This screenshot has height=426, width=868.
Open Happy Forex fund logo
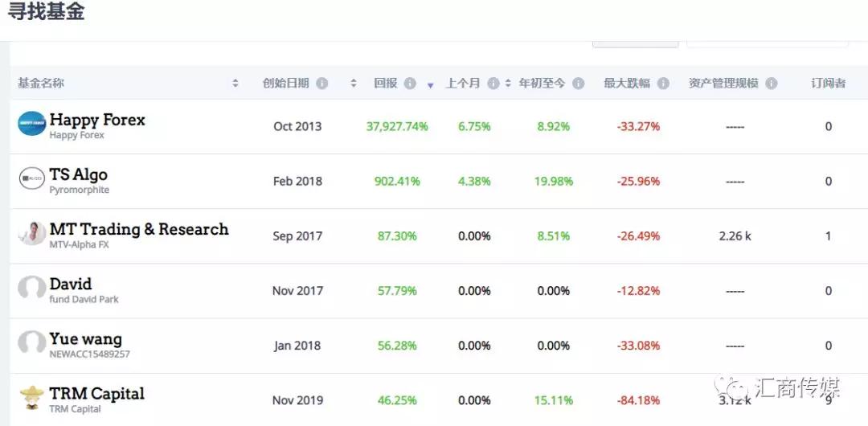31,124
